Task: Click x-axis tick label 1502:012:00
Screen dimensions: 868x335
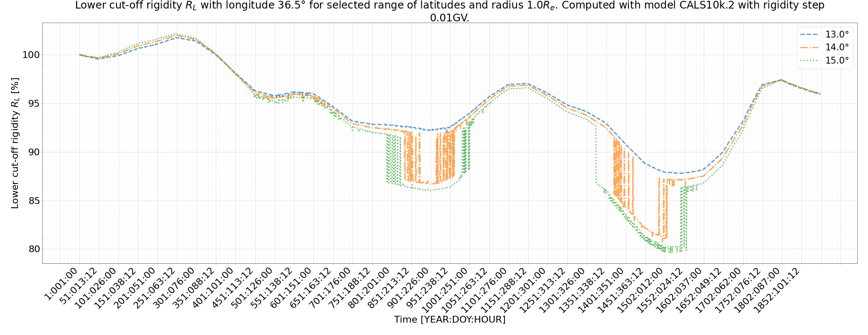Action: (x=641, y=291)
